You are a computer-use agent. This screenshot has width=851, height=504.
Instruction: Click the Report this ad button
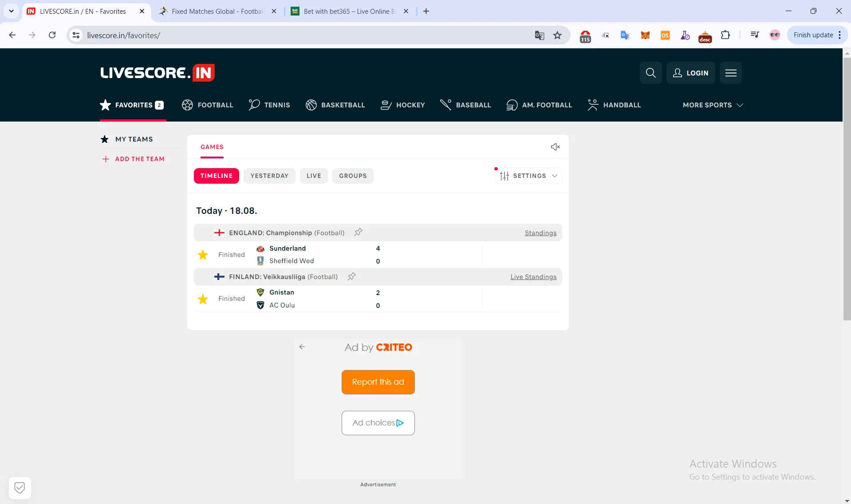pyautogui.click(x=378, y=382)
